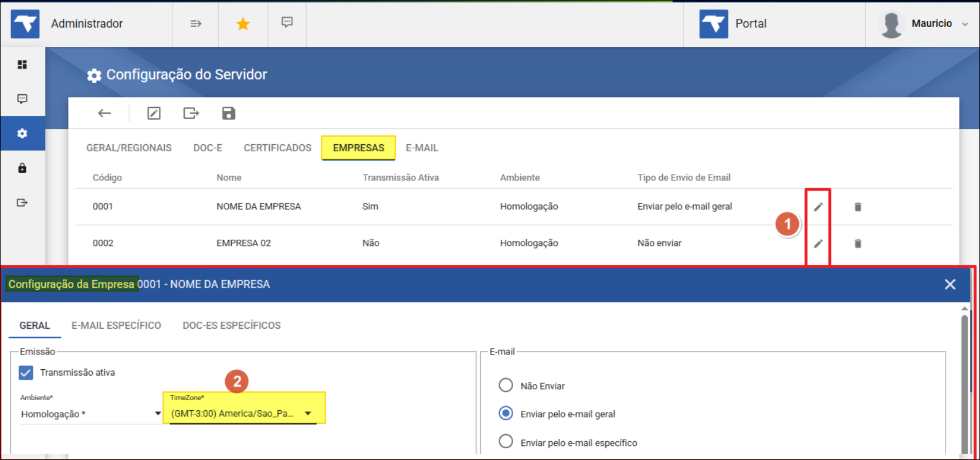Open settings gear in left sidebar
Screen dimensions: 980x460
pos(22,134)
